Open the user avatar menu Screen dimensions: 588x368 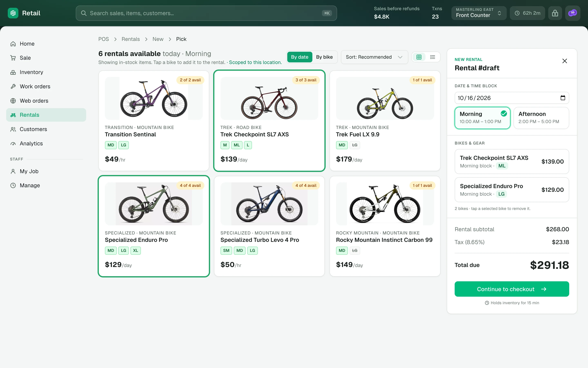point(573,13)
